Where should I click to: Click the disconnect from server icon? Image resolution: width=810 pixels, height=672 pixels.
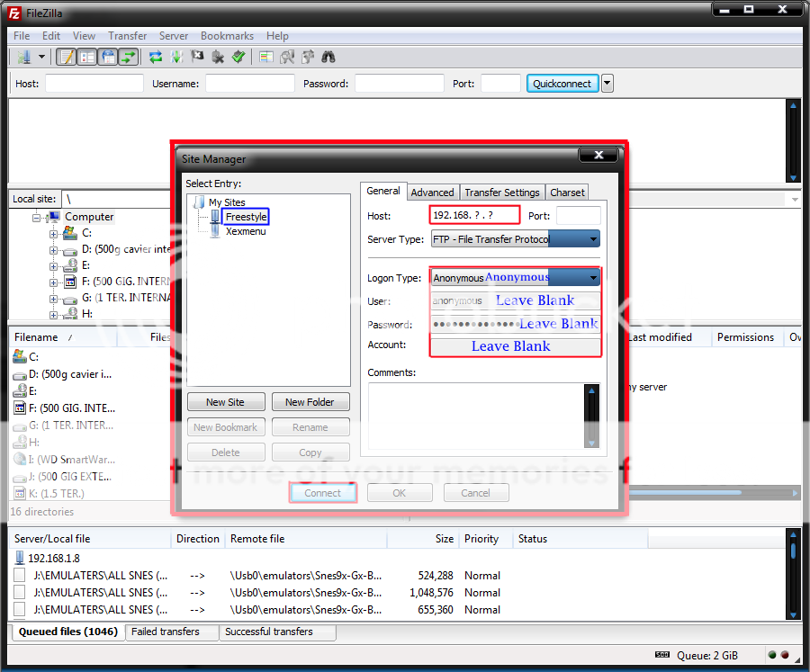pos(218,57)
